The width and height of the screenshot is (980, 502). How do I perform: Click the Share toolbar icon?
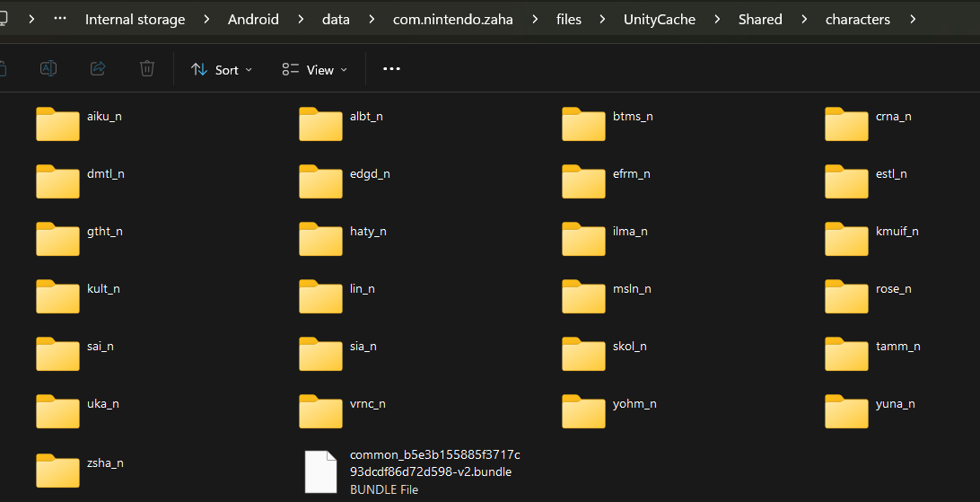(98, 69)
